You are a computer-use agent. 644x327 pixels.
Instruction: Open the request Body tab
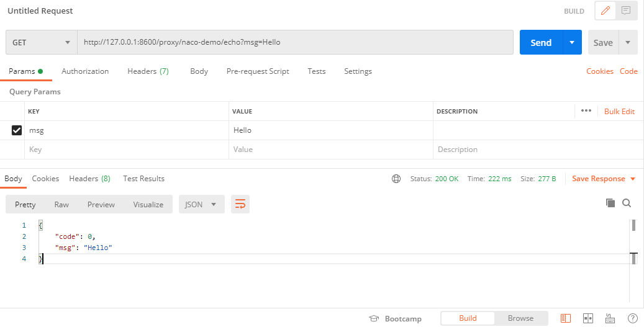click(x=199, y=71)
